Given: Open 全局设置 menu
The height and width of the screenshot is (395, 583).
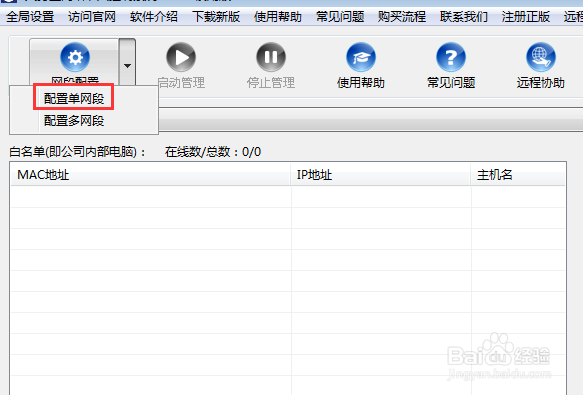Looking at the screenshot, I should pos(30,17).
